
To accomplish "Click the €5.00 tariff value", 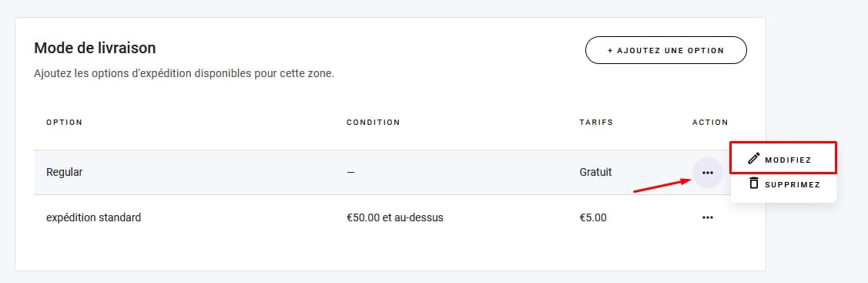I will 593,217.
